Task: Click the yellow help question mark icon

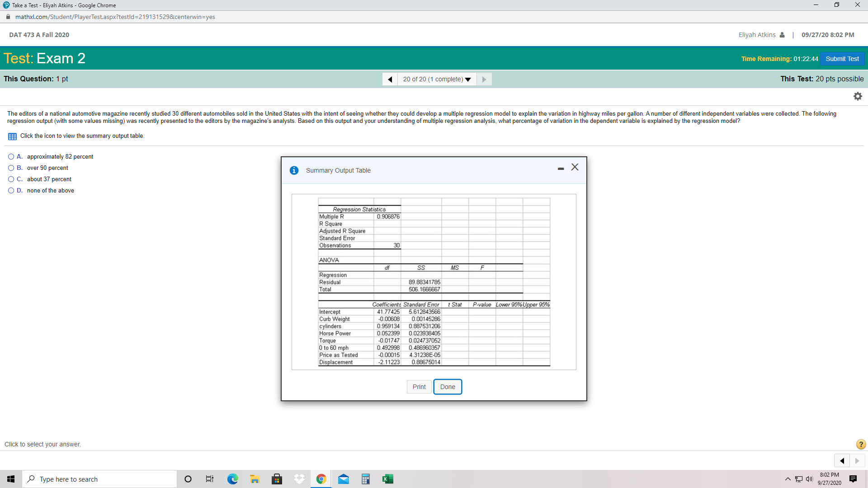Action: [861, 444]
